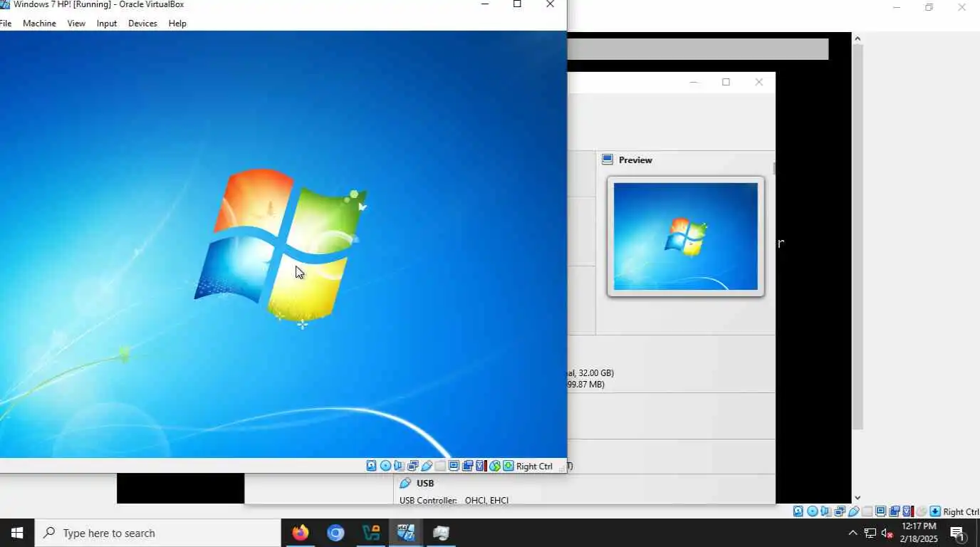Click audio indicator in outer status bar above taskbar
The width and height of the screenshot is (980, 547).
coord(825,511)
